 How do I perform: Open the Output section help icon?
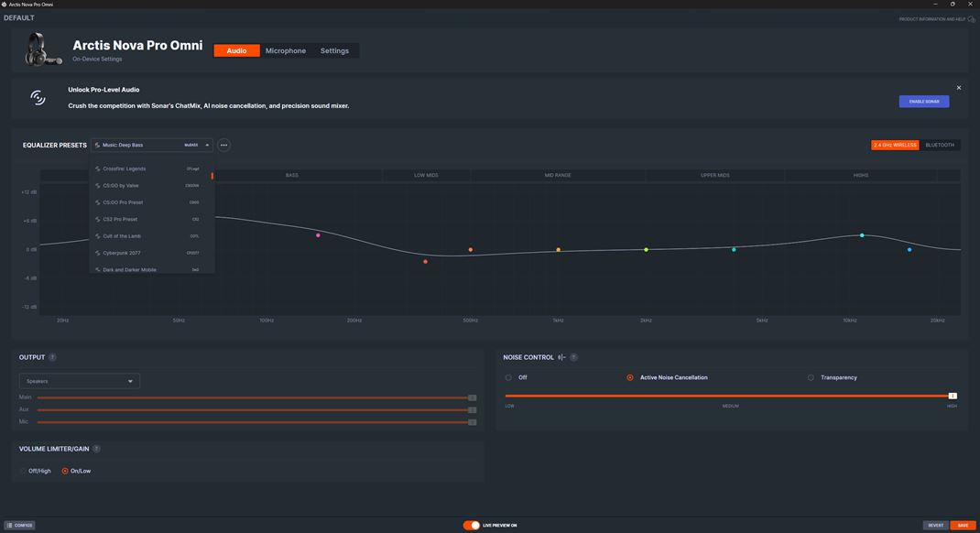pos(52,357)
